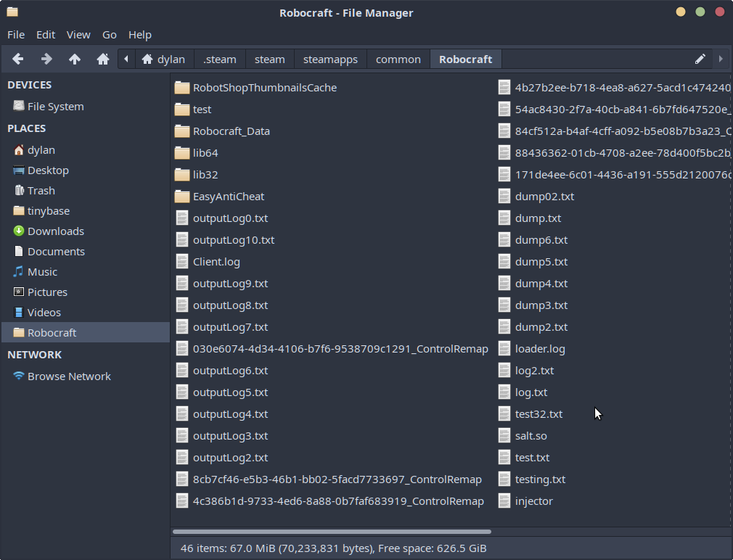Open the Go menu

[110, 35]
